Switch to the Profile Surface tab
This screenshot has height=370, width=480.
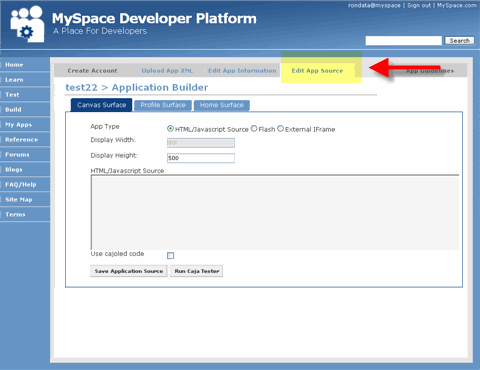click(x=163, y=105)
